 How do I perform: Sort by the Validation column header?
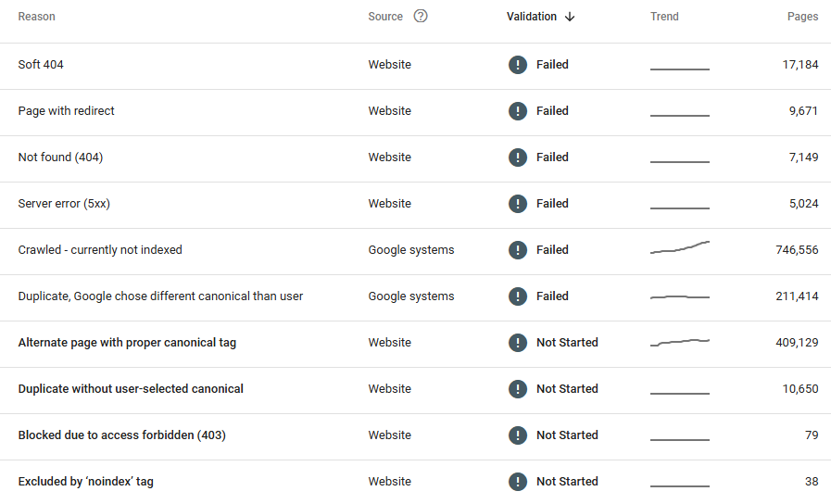point(532,17)
